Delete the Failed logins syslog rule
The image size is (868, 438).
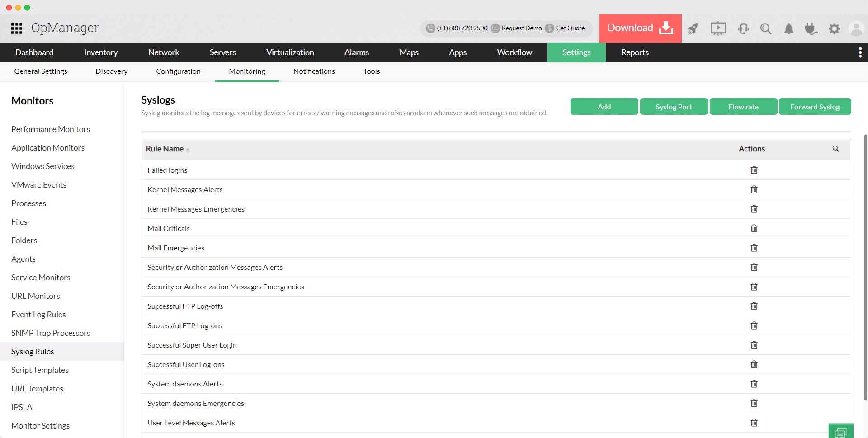tap(754, 170)
